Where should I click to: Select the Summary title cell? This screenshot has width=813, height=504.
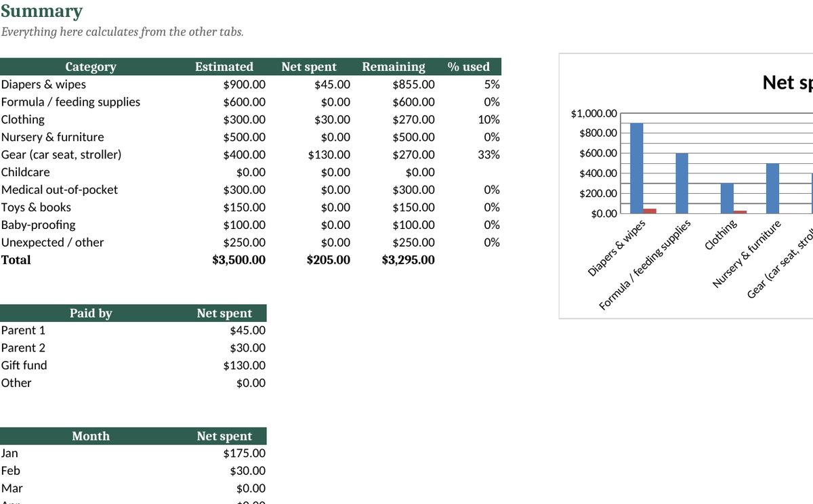coord(41,12)
